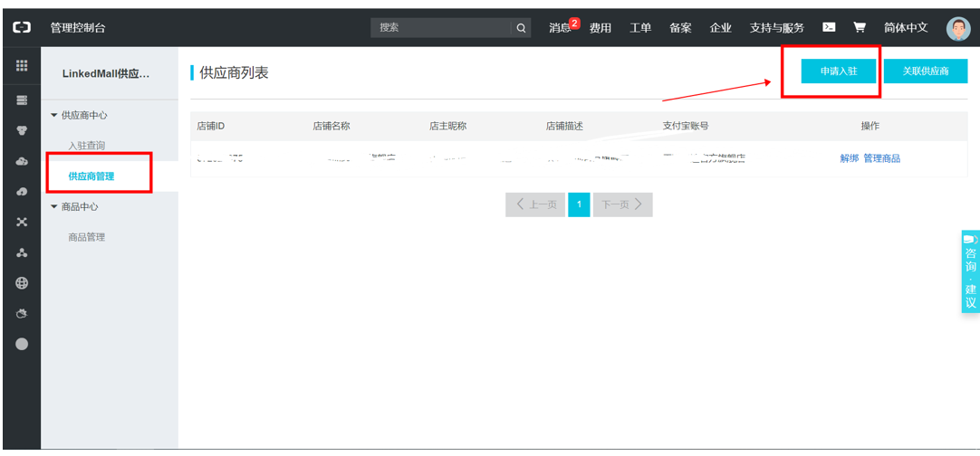Screen dimensions: 980x456
Task: Click the globe icon in left sidebar
Action: pos(22,283)
